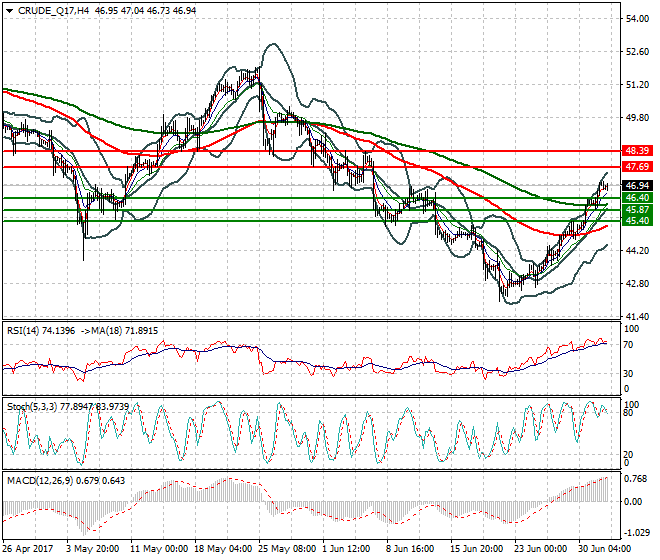Image resolution: width=660 pixels, height=560 pixels.
Task: Click the green 46.40 support price label
Action: [x=637, y=198]
